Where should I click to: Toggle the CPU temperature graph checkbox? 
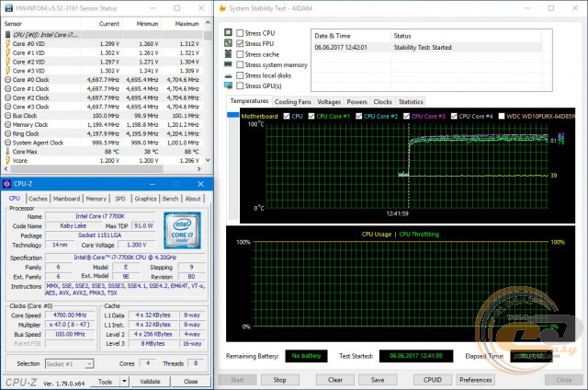287,116
